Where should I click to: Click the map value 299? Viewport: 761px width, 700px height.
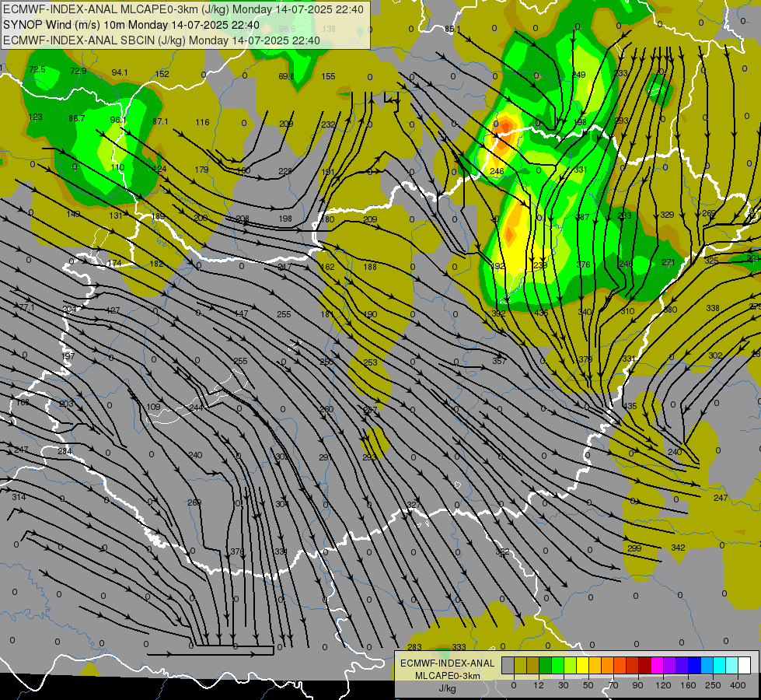click(634, 548)
